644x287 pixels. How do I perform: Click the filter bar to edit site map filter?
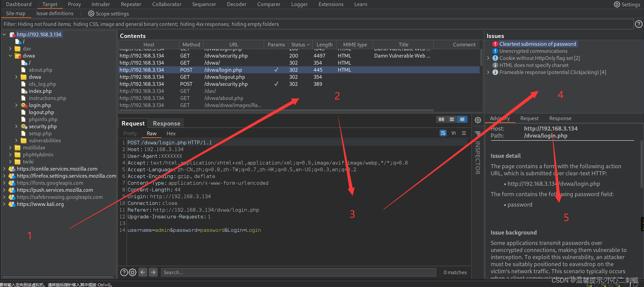coord(317,24)
